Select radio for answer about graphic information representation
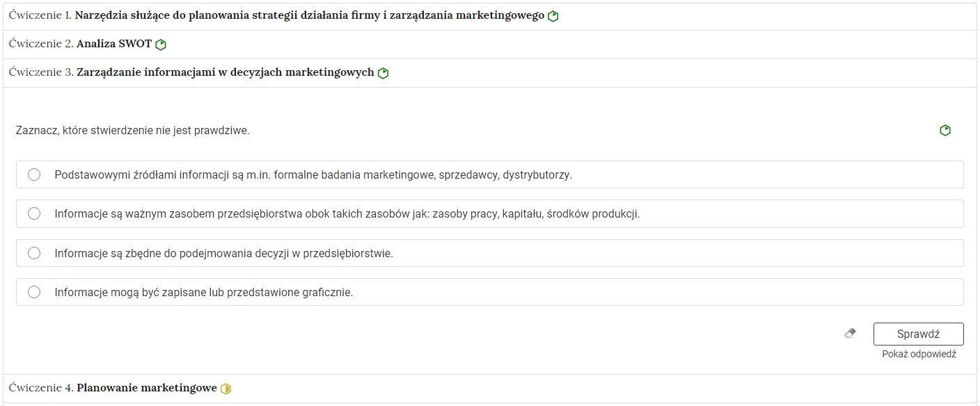This screenshot has height=406, width=980. [34, 292]
